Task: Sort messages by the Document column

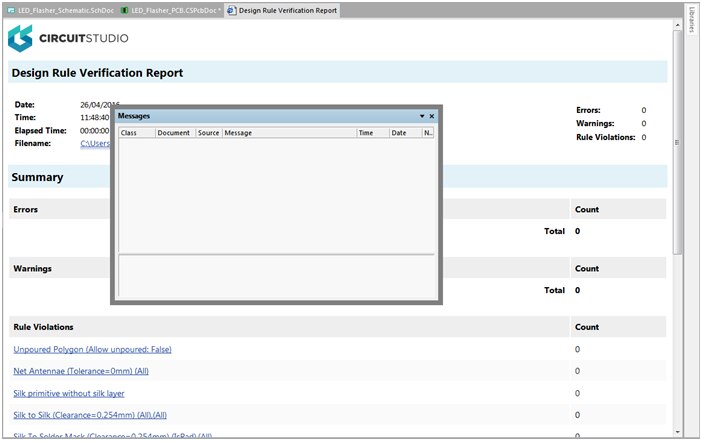Action: pyautogui.click(x=173, y=132)
